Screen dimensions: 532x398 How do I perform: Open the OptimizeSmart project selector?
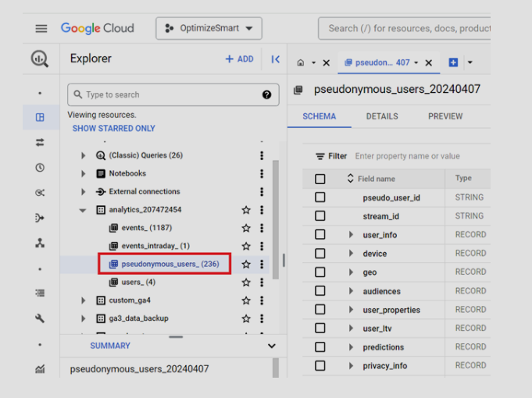pyautogui.click(x=209, y=28)
